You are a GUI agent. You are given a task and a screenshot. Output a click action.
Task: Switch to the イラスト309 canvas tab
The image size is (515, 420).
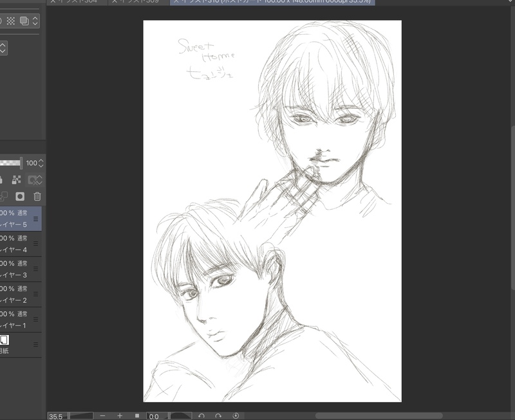click(139, 2)
